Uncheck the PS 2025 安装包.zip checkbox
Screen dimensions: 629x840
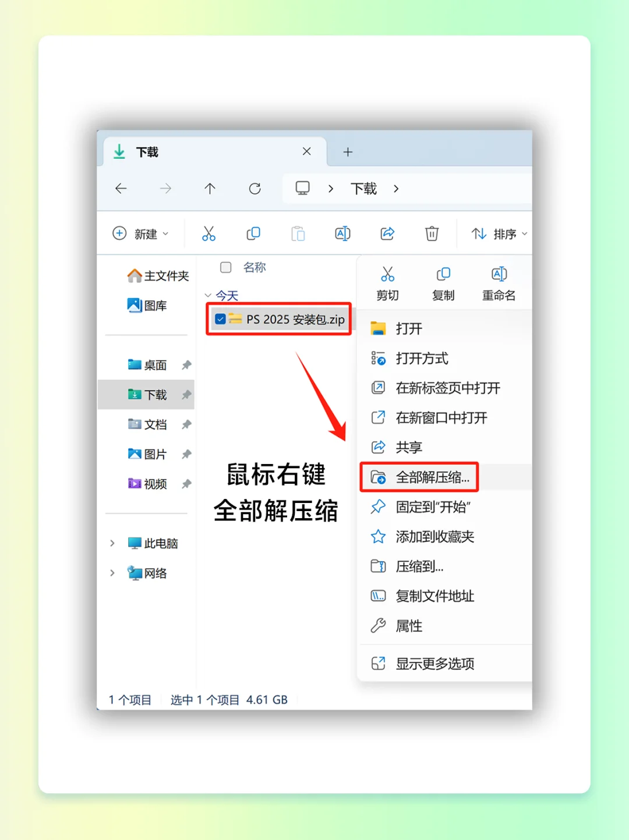[x=220, y=319]
